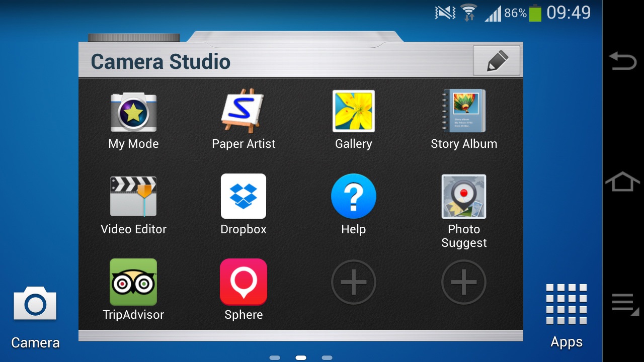644x362 pixels.
Task: Tap the muted sound status icon
Action: (445, 13)
